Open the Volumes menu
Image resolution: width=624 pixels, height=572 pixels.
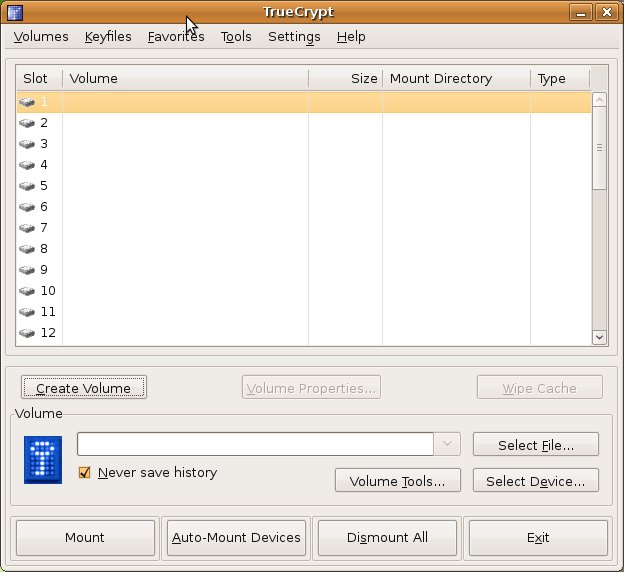pyautogui.click(x=41, y=37)
